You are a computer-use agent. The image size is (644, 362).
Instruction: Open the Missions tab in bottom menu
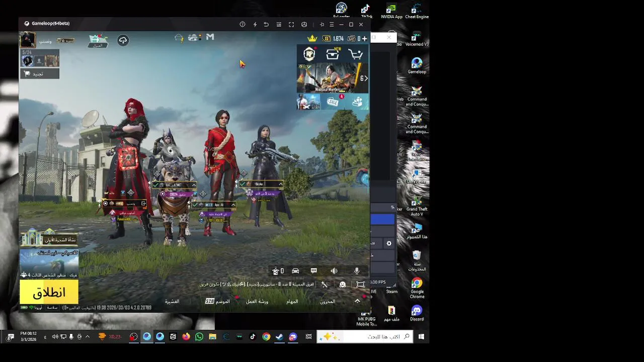coord(292,302)
